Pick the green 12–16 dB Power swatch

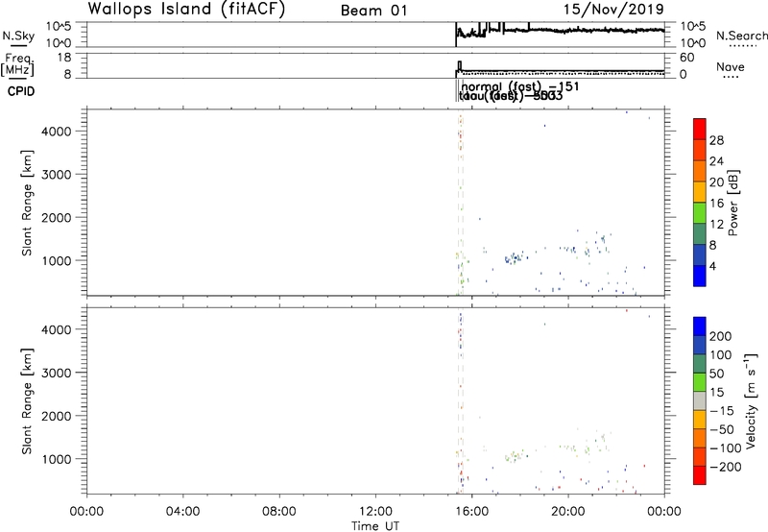click(x=700, y=213)
